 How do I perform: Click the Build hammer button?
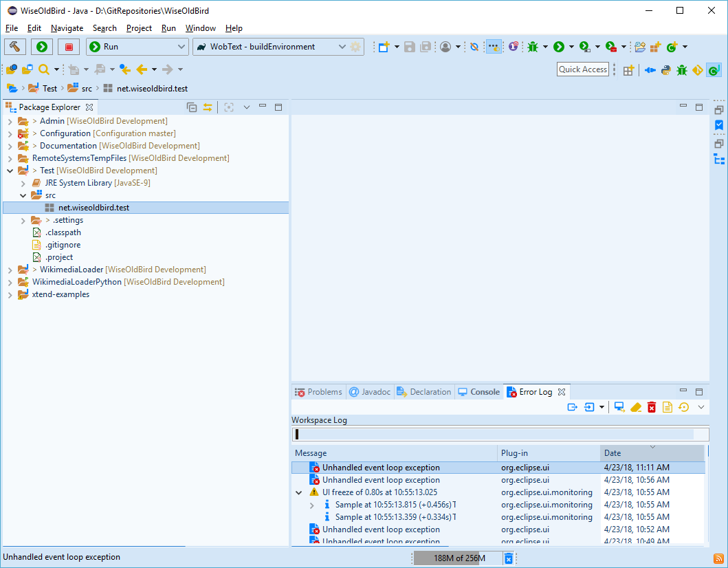(x=14, y=47)
